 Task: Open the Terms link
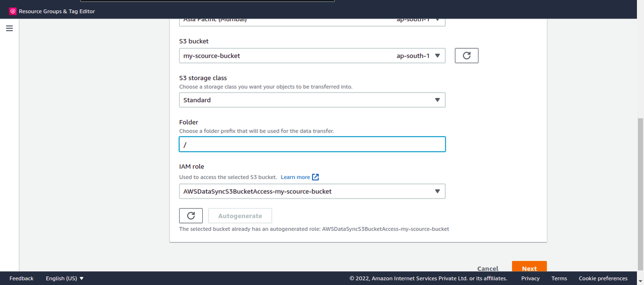559,278
